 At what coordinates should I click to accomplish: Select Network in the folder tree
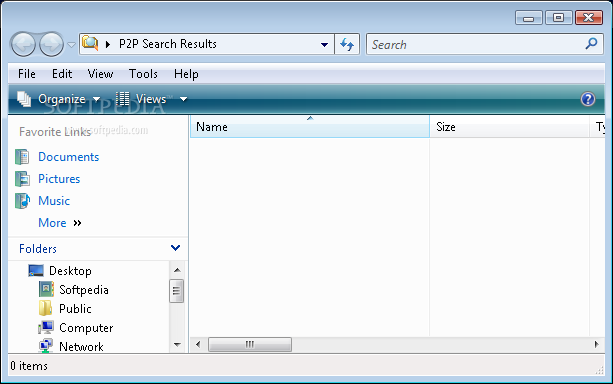click(x=81, y=346)
